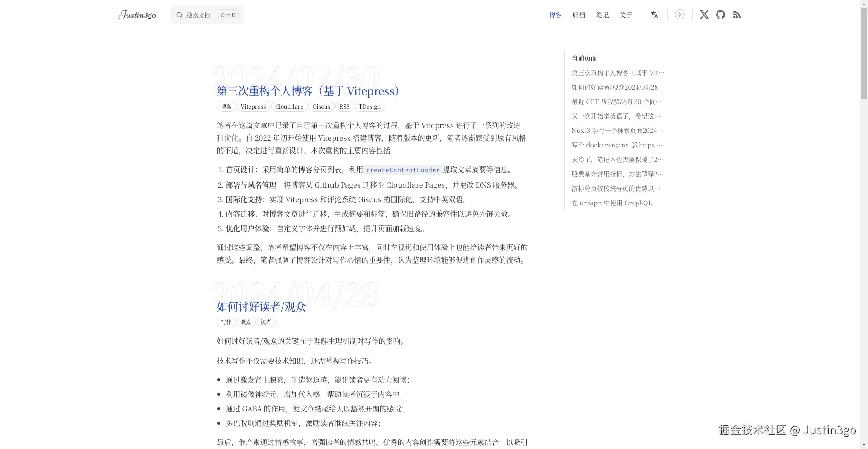Focus the 搜索文档 search box
The height and width of the screenshot is (449, 868).
tap(207, 15)
